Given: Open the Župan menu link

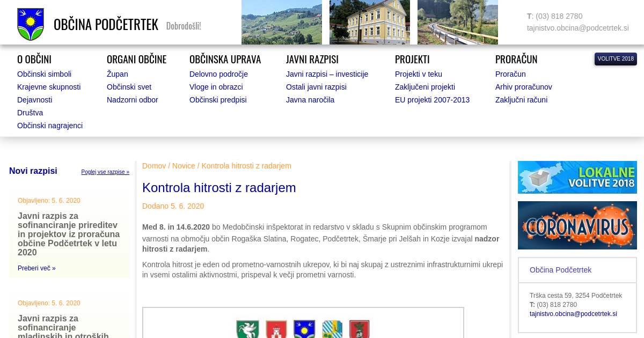Looking at the screenshot, I should [117, 74].
